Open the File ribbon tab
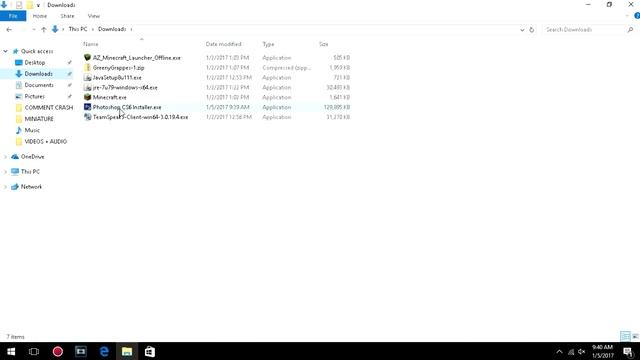 [x=13, y=16]
